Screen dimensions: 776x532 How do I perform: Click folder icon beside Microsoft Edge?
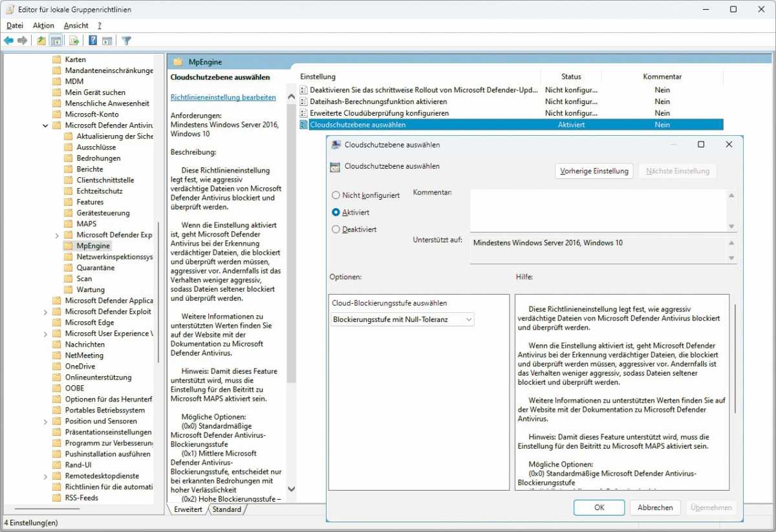57,323
